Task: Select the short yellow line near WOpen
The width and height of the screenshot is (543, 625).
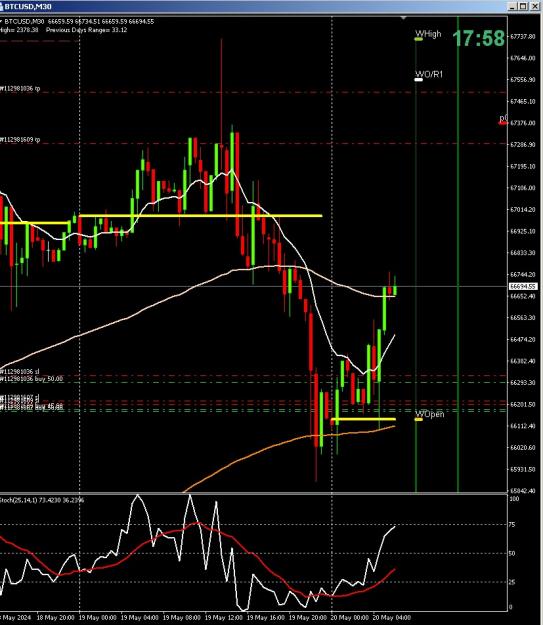Action: 363,419
